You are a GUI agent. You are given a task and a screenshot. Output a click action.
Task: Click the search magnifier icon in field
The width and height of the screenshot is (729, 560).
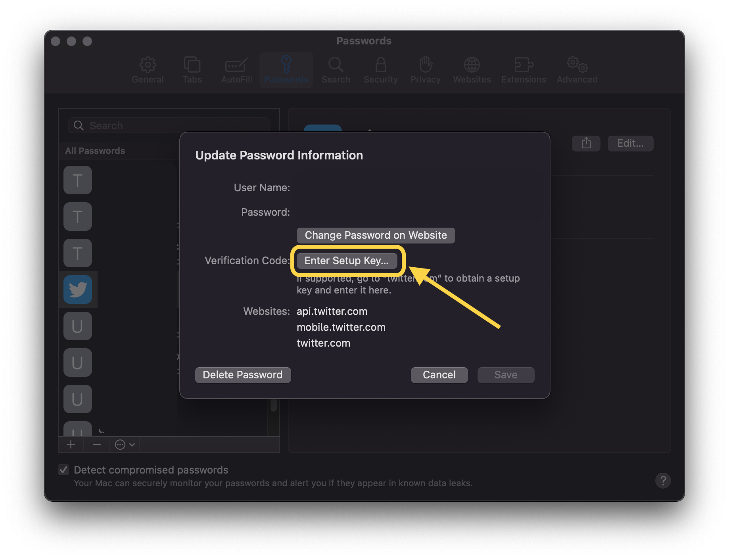[79, 125]
